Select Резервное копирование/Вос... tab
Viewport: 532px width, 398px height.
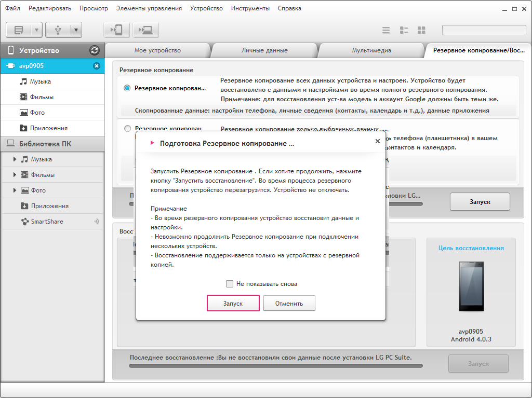click(x=478, y=50)
